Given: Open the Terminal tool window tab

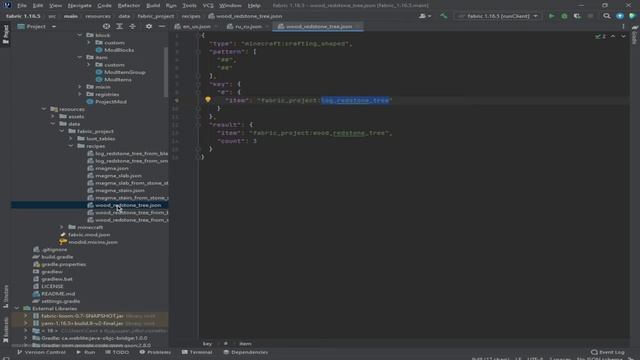Looking at the screenshot, I should coord(197,352).
